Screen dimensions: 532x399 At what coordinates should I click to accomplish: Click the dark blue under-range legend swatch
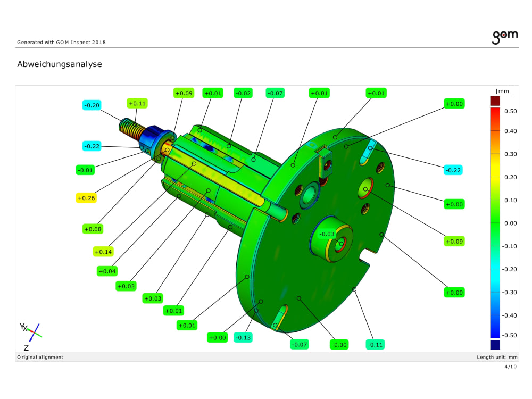(495, 345)
